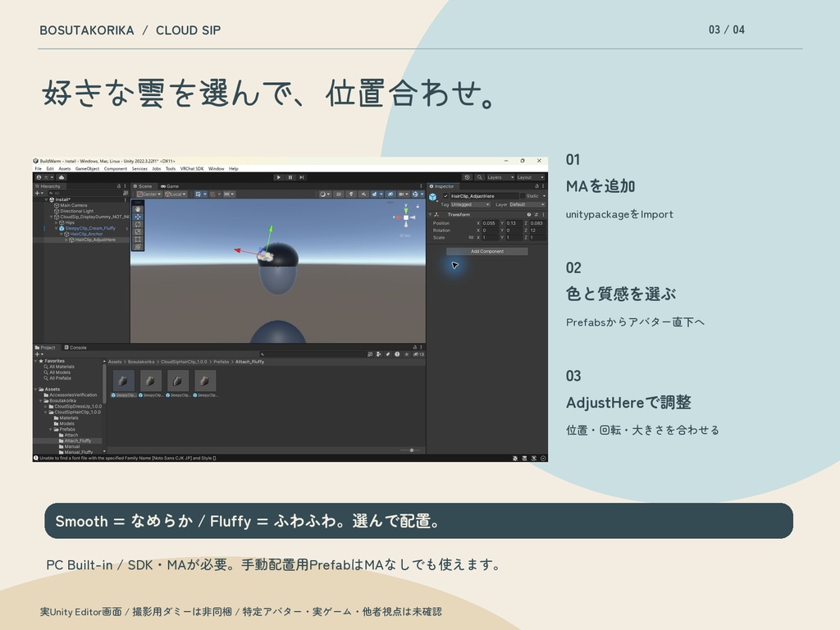Click the Pause button in Unity toolbar
Image resolution: width=840 pixels, height=630 pixels.
point(290,177)
